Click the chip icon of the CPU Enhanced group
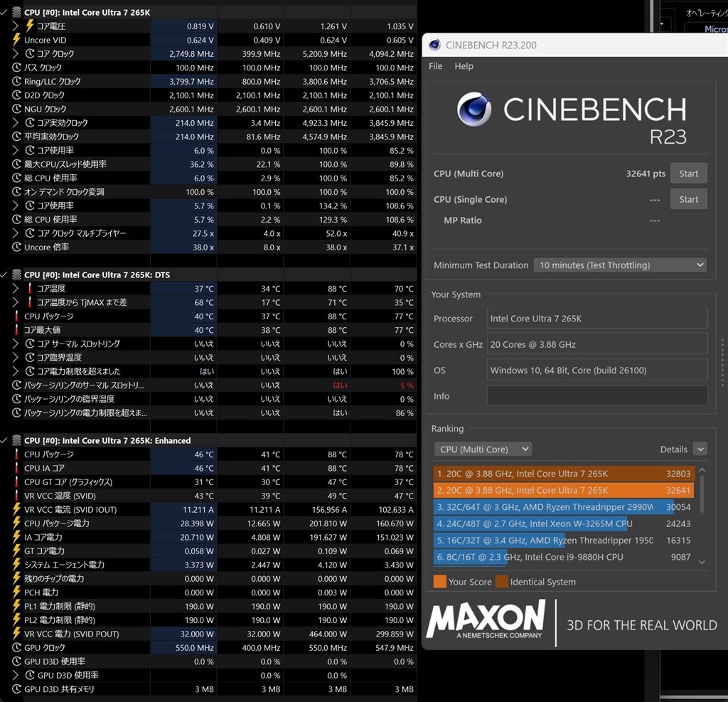Viewport: 728px width, 702px height. [16, 440]
